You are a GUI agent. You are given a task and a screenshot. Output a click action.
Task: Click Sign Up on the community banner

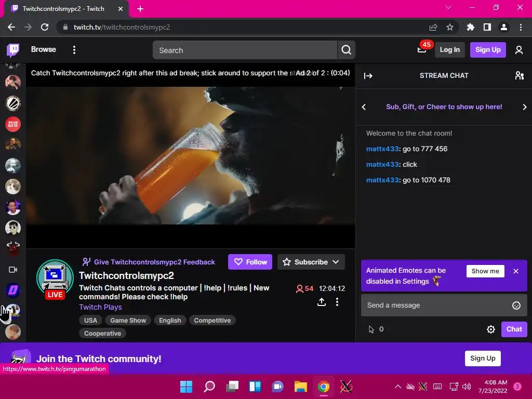pos(483,358)
